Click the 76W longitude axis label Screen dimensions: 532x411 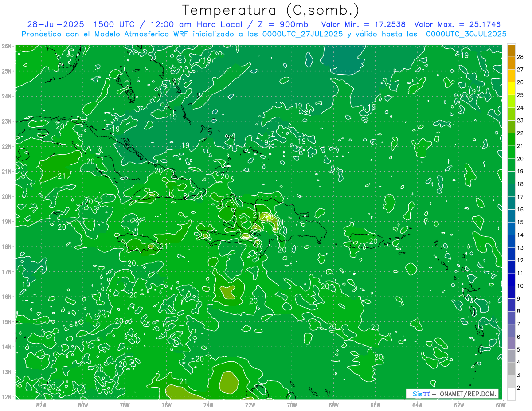coord(166,405)
